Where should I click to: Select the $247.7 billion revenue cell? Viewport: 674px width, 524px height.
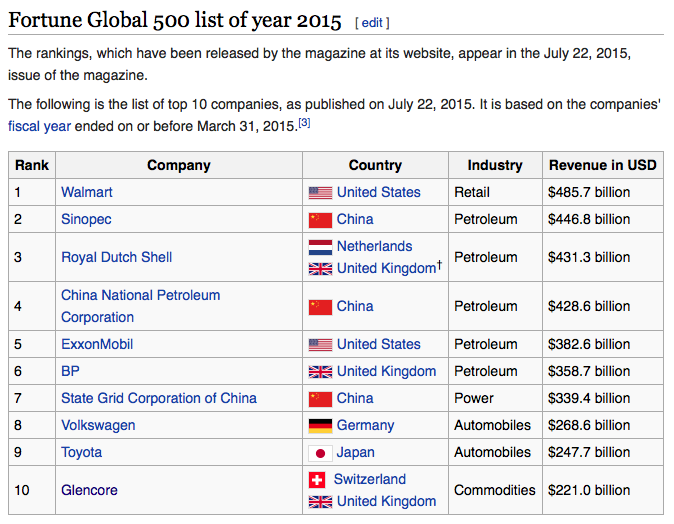603,452
